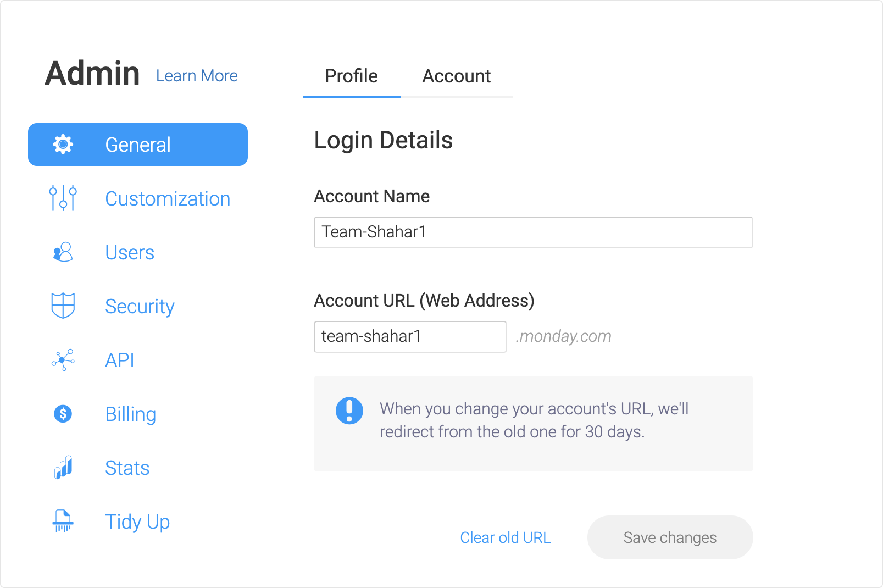Click the Clear old URL link
This screenshot has width=883, height=588.
click(x=506, y=537)
